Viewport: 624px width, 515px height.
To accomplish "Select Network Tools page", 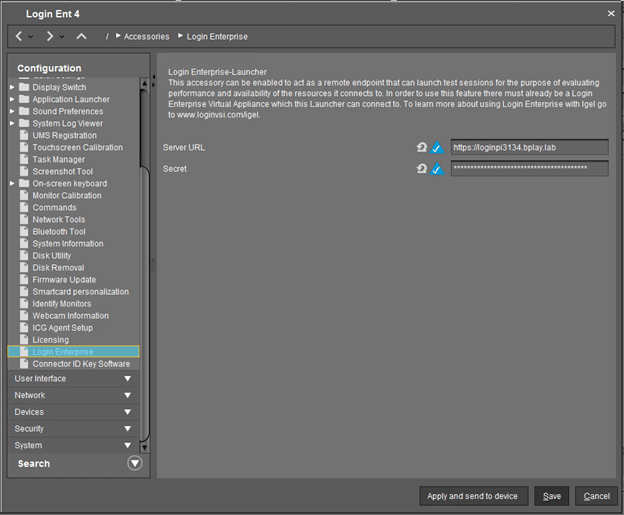I will pyautogui.click(x=58, y=219).
